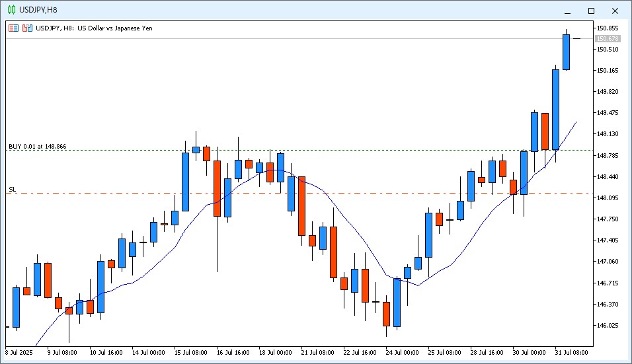The width and height of the screenshot is (632, 364).
Task: Click price axis label 147.750
Action: [608, 219]
